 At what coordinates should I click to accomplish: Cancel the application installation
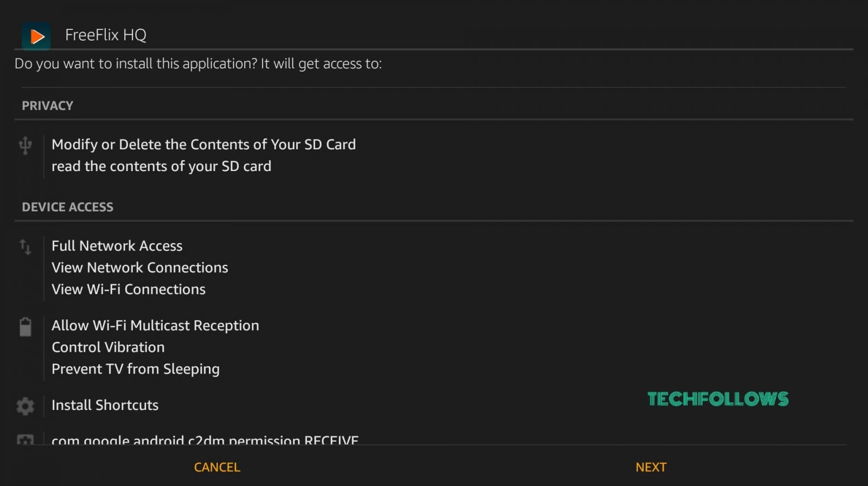pyautogui.click(x=217, y=467)
